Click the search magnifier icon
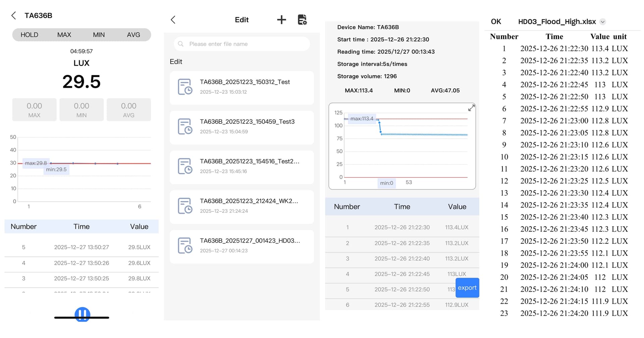 click(181, 44)
